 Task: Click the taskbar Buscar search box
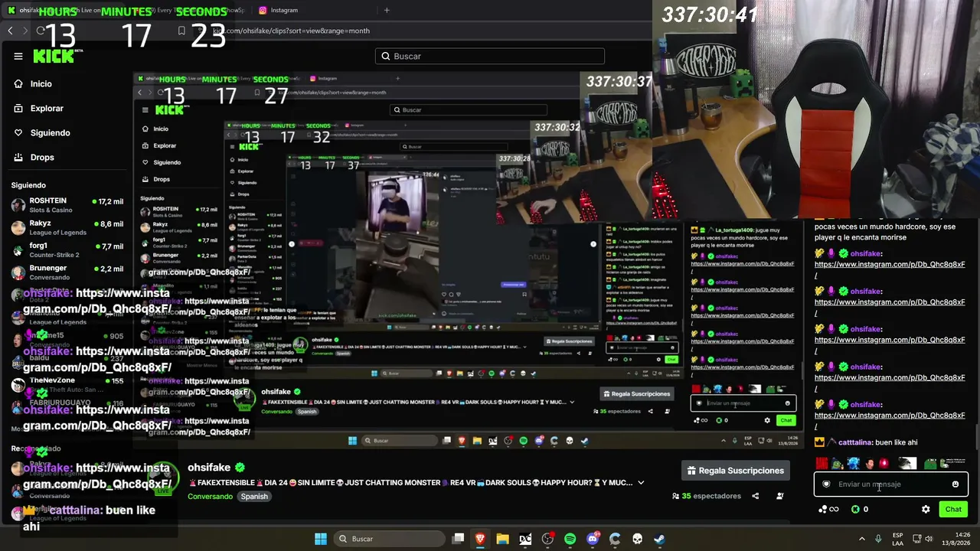coord(390,539)
